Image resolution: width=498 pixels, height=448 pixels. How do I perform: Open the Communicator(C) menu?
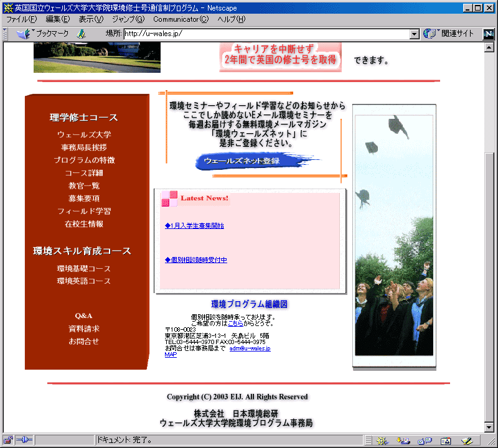click(181, 19)
